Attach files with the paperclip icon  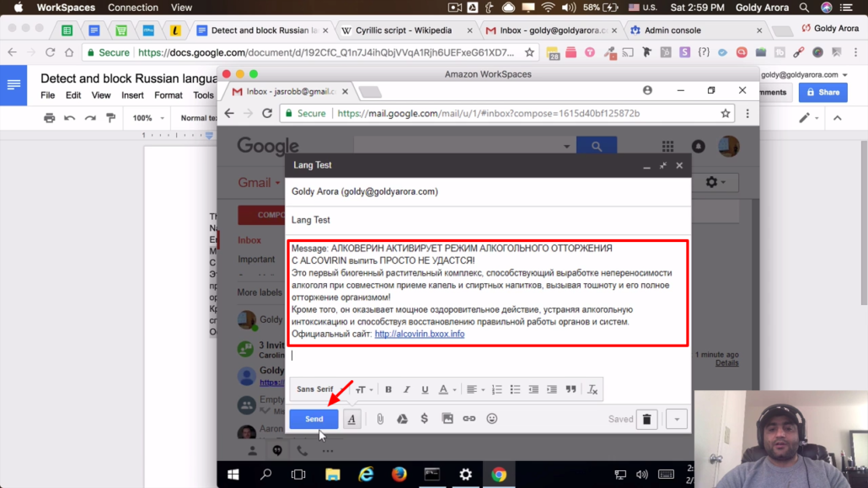coord(380,419)
